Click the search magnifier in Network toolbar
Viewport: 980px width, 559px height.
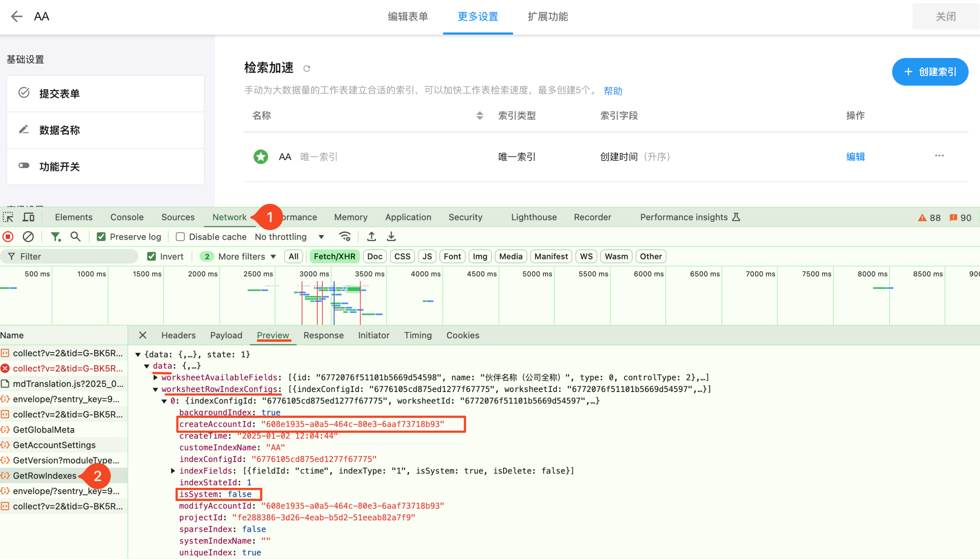(x=75, y=237)
